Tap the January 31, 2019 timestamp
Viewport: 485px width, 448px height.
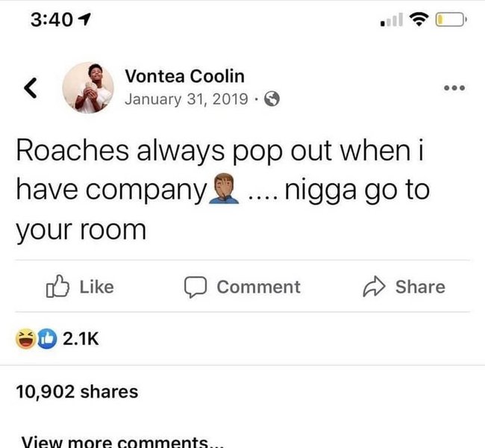pos(187,99)
